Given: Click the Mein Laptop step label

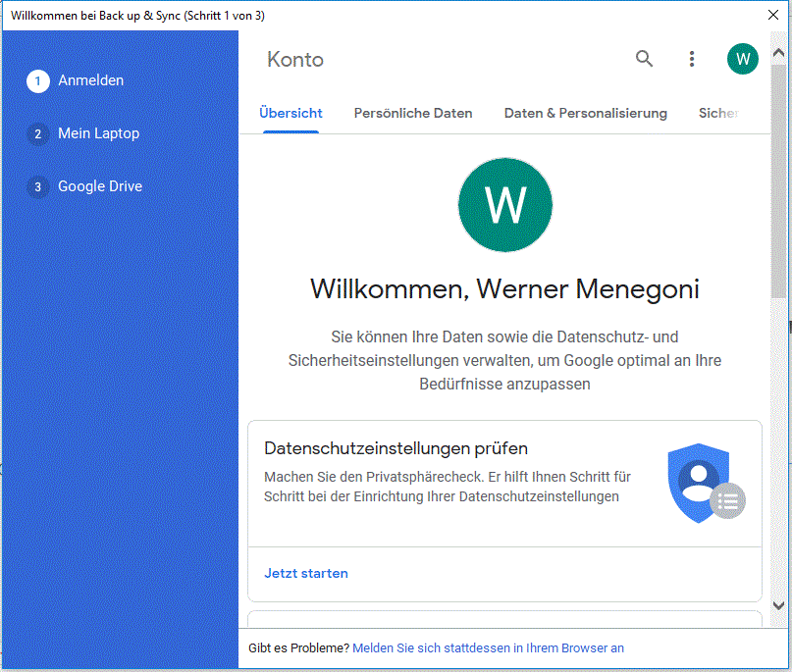Looking at the screenshot, I should tap(98, 133).
